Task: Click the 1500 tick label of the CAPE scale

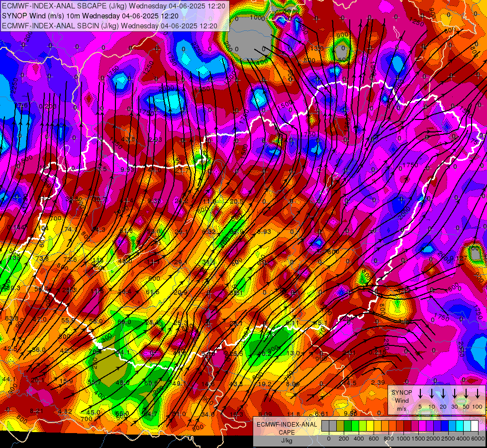Action: (418, 439)
